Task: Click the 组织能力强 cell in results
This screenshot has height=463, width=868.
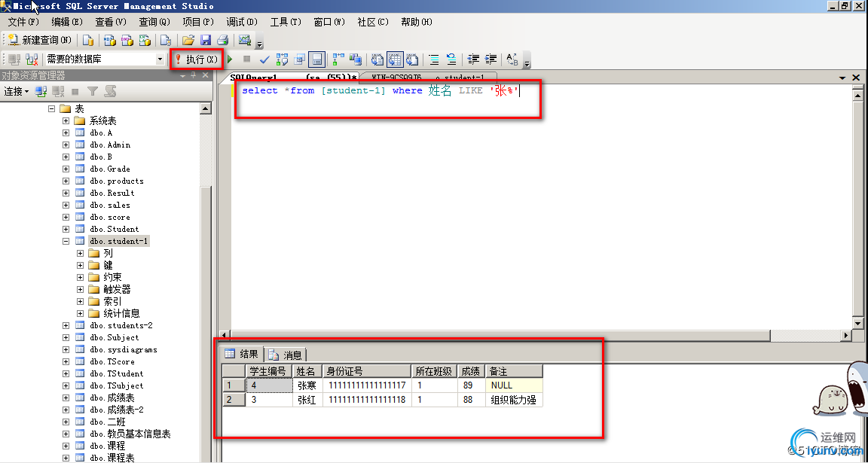Action: [x=514, y=400]
